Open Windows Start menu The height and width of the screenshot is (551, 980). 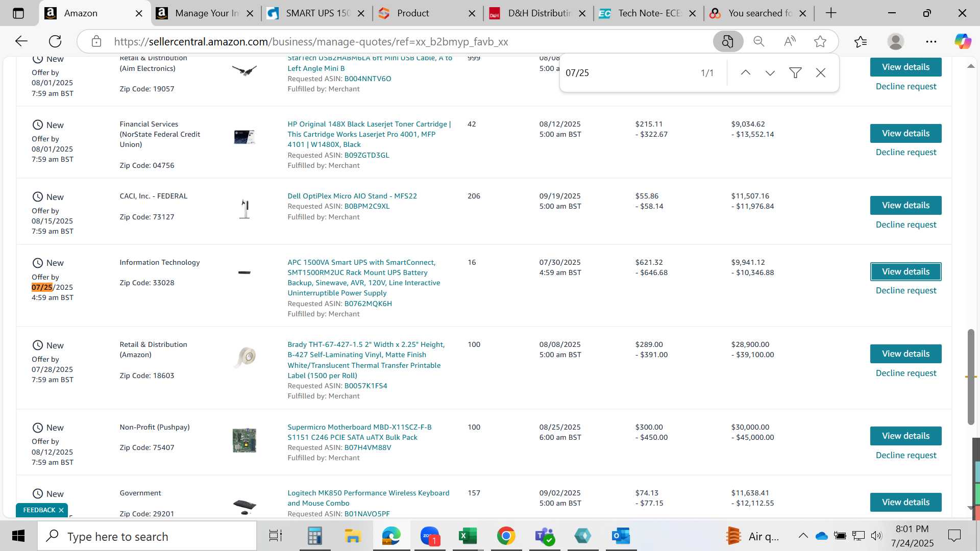pyautogui.click(x=18, y=536)
